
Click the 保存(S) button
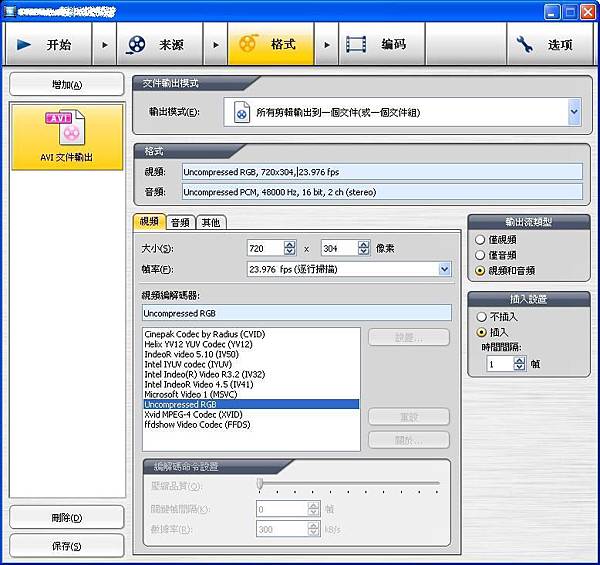tap(67, 546)
